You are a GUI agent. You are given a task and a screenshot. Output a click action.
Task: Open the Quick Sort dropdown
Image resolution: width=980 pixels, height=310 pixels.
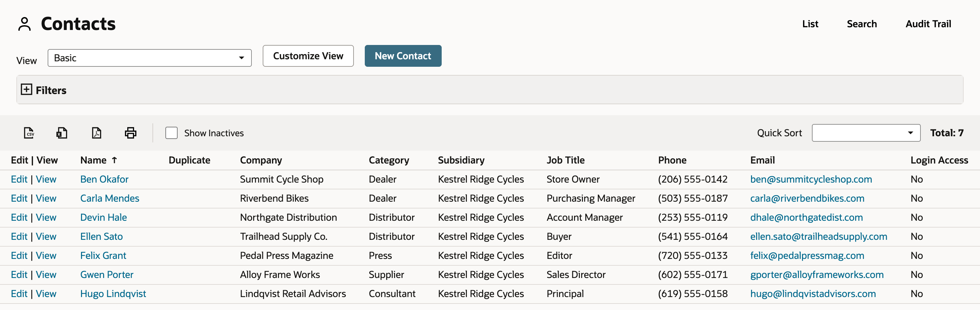pos(866,133)
